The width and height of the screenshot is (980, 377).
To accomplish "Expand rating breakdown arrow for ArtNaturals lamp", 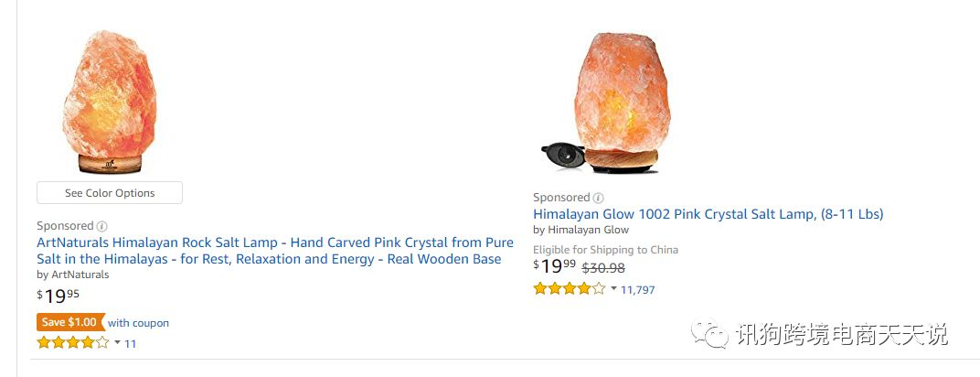I will point(117,343).
